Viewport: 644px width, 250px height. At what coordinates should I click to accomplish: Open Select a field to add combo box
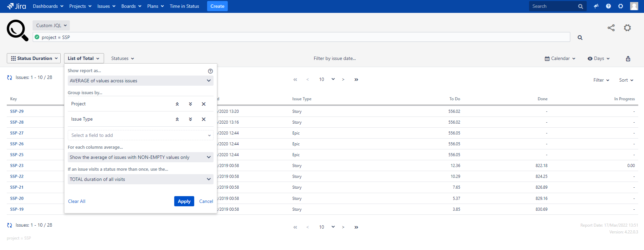click(140, 135)
